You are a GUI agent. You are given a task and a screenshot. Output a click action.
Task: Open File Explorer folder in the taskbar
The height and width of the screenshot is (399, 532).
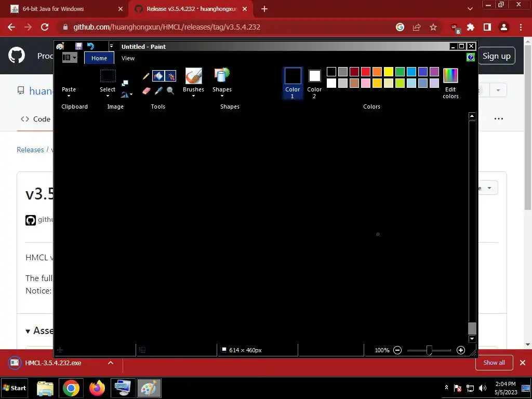[x=45, y=388]
